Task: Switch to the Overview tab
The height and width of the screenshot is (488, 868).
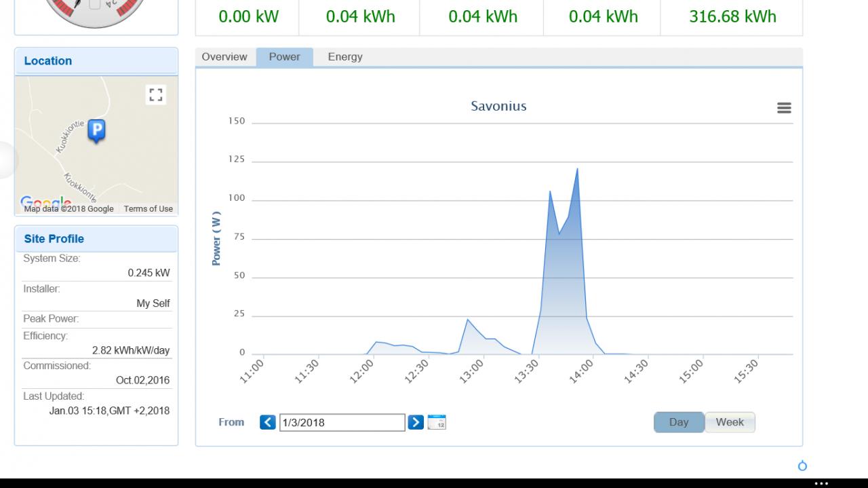Action: click(224, 57)
